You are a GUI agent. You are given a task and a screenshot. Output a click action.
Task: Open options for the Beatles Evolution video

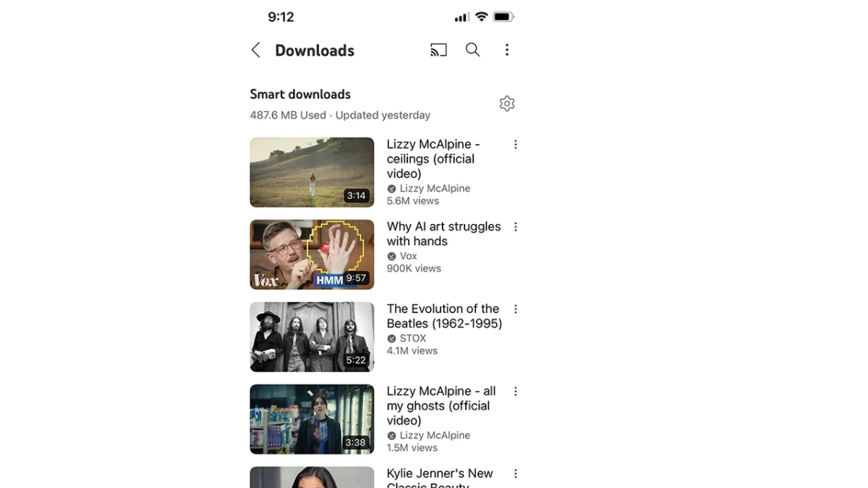click(x=515, y=309)
